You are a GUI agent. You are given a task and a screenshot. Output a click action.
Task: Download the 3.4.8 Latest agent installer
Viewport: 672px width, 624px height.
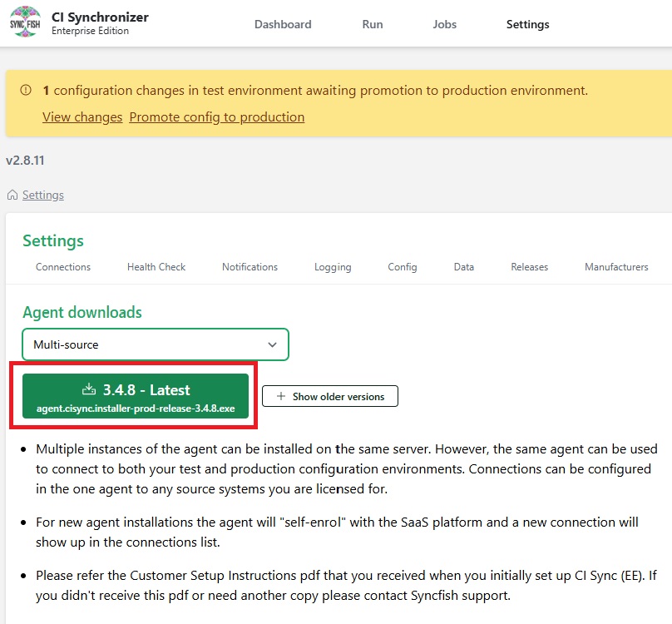(x=136, y=395)
